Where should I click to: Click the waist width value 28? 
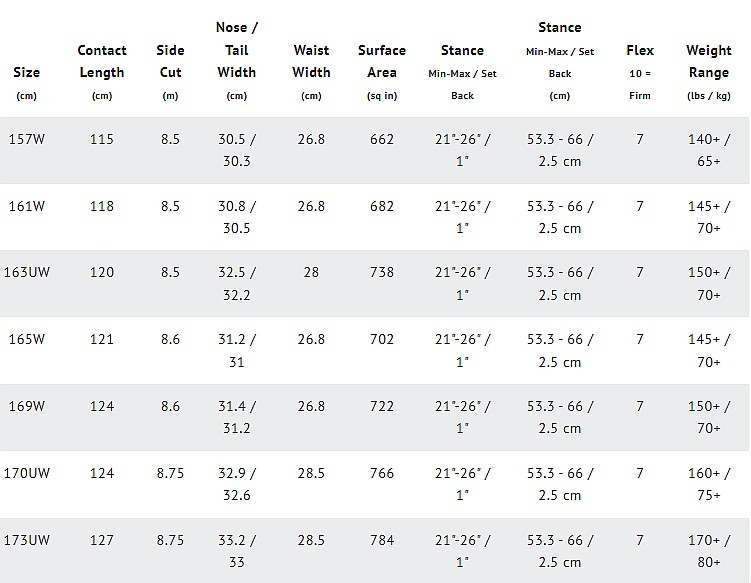(x=312, y=272)
